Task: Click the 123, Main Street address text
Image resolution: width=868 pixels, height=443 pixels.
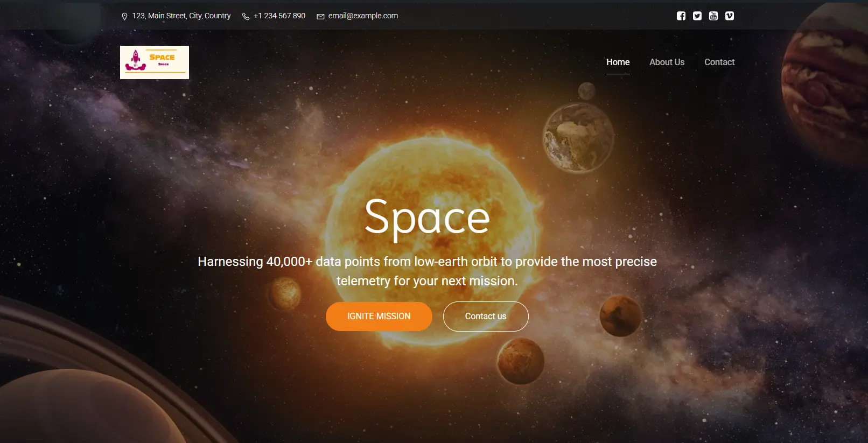Action: 181,16
